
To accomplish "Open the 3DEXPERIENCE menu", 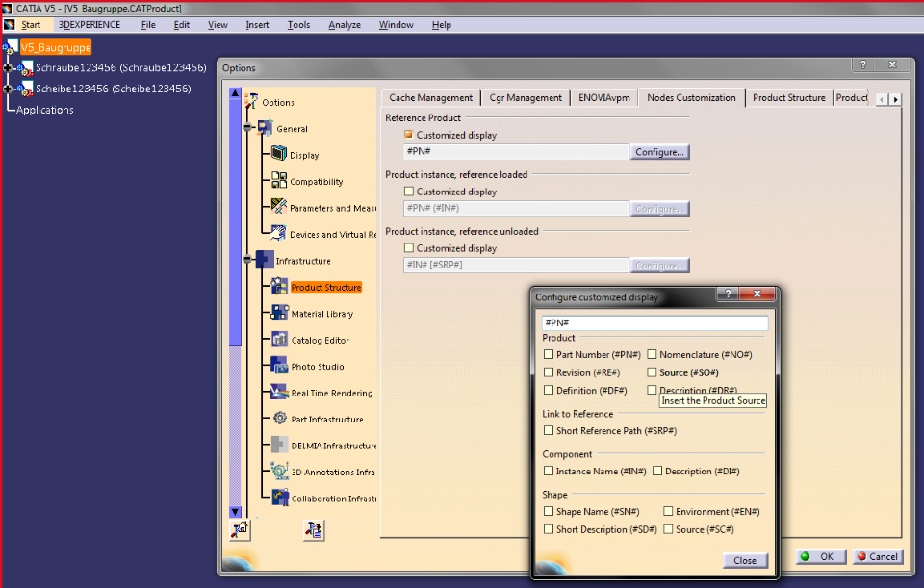I will [x=89, y=25].
